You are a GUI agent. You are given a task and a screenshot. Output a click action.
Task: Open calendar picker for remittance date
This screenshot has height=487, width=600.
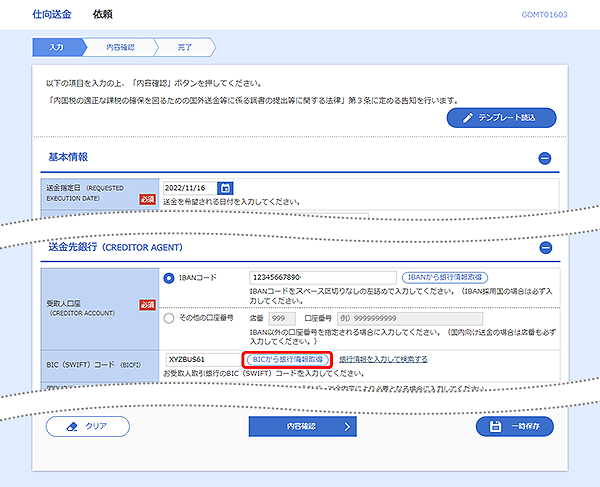pos(225,188)
